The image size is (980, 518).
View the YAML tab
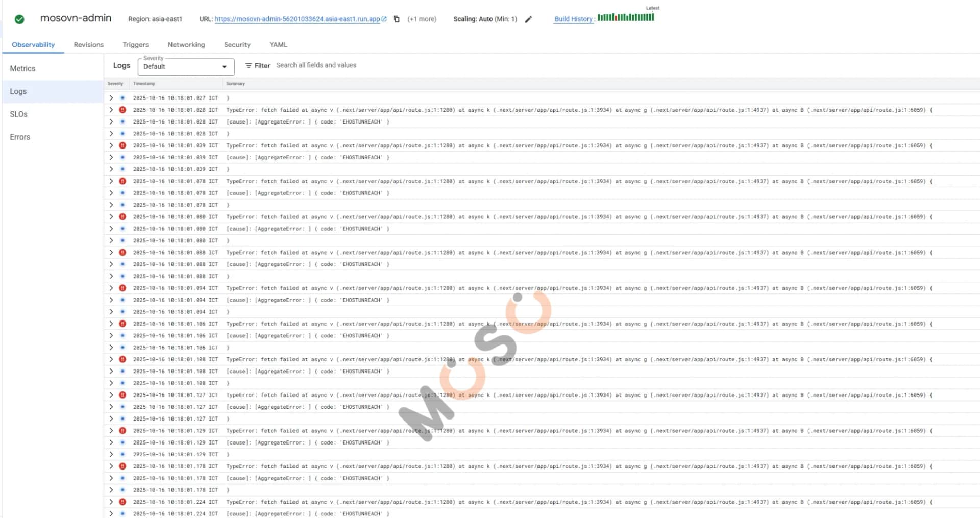click(278, 45)
